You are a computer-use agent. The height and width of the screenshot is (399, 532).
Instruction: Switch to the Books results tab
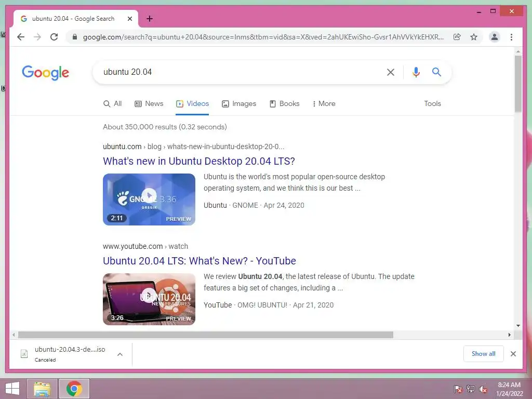click(x=284, y=104)
